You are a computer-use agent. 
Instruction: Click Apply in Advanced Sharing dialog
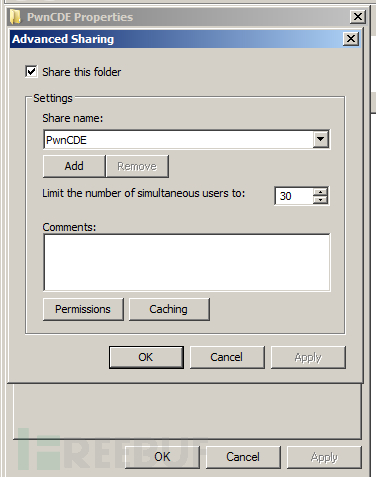(308, 357)
